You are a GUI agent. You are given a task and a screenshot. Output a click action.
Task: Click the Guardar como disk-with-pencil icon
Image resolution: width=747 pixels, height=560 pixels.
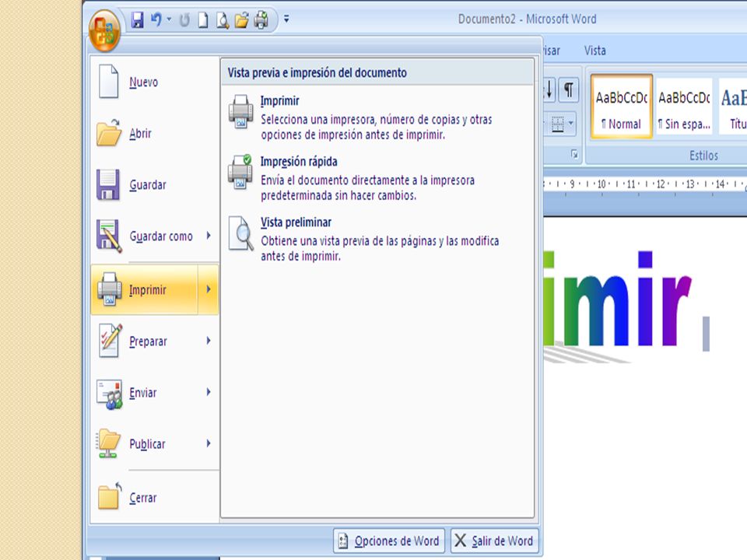109,236
